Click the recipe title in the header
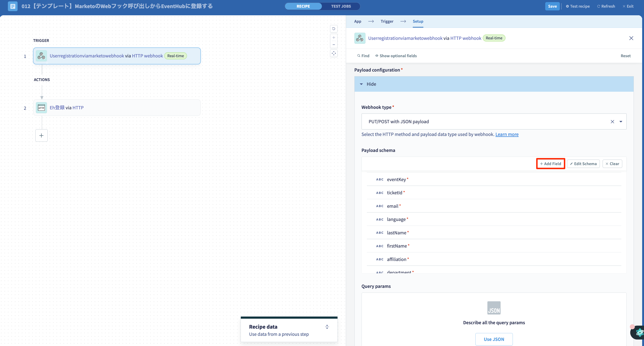 click(117, 6)
